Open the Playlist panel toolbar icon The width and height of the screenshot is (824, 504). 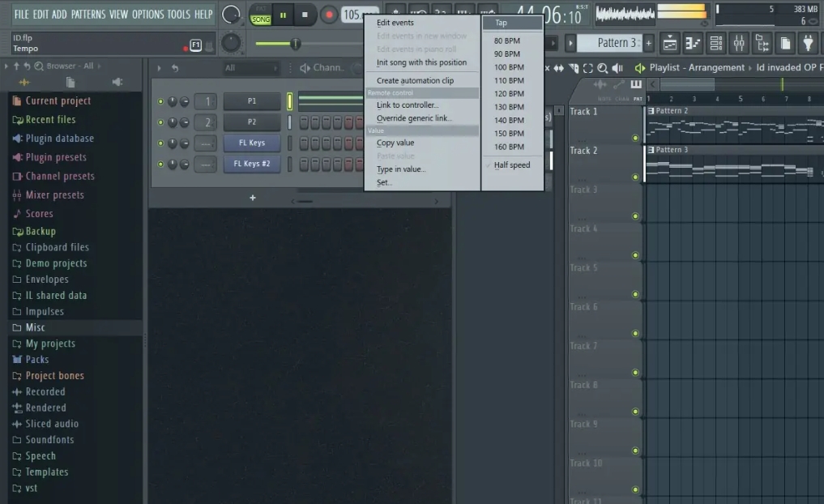[669, 43]
